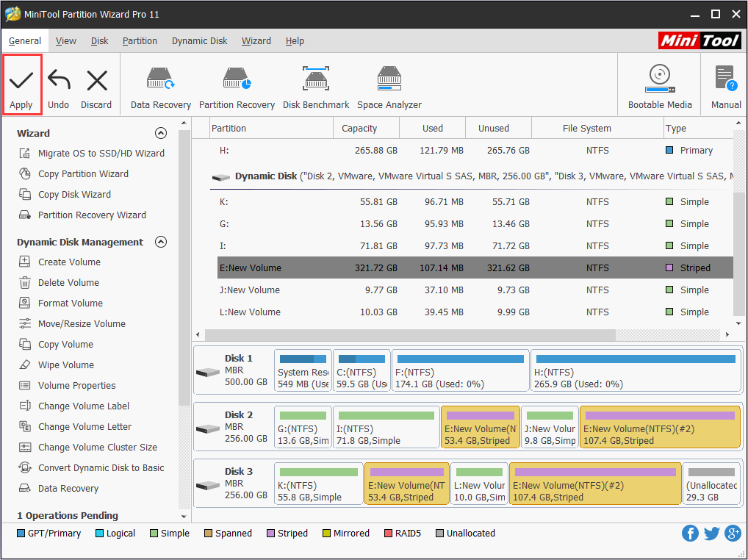Select the K:(NTFS) block on Disk 3

tap(319, 484)
